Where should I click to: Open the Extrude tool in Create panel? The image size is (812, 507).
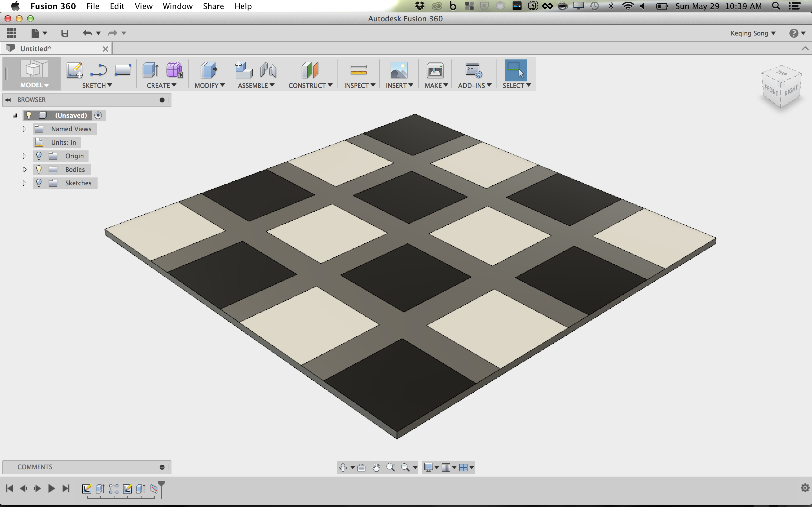coord(150,70)
